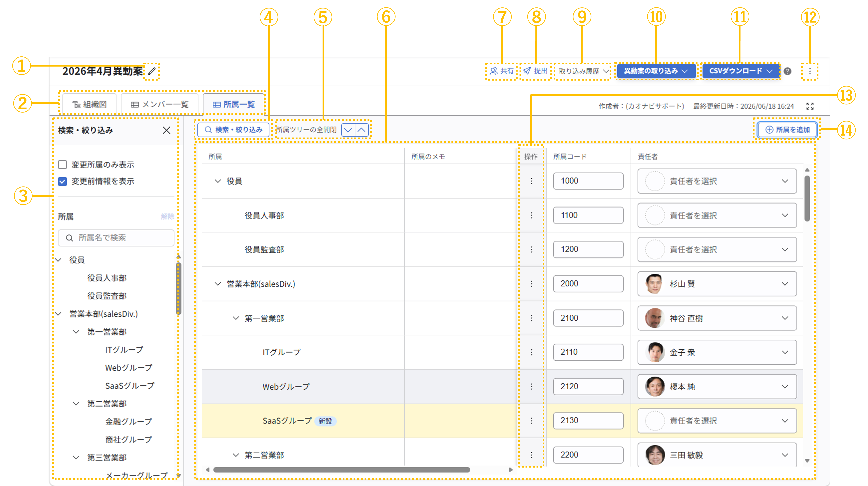
Task: Select 商社グループ in the sidebar tree
Action: click(x=128, y=440)
